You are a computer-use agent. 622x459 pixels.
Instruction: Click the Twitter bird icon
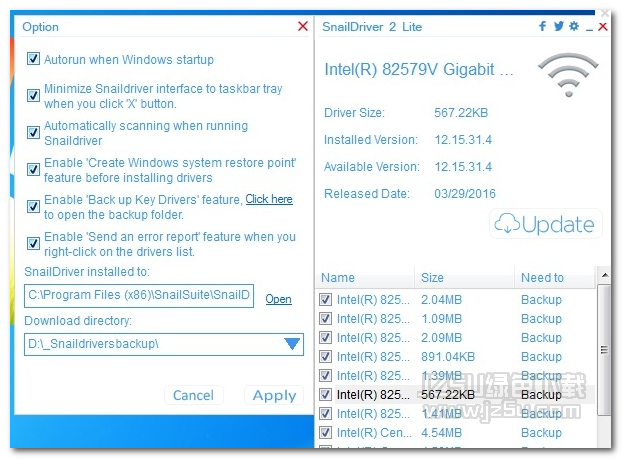point(559,27)
